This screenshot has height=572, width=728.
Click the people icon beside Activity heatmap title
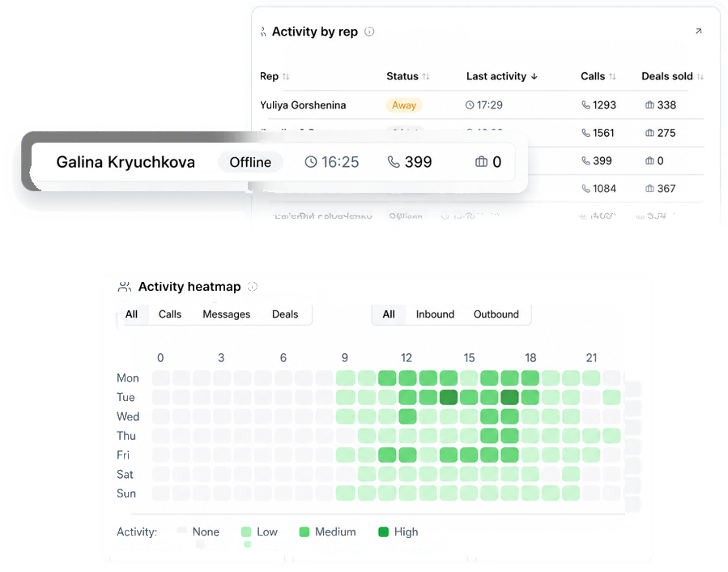(x=125, y=287)
